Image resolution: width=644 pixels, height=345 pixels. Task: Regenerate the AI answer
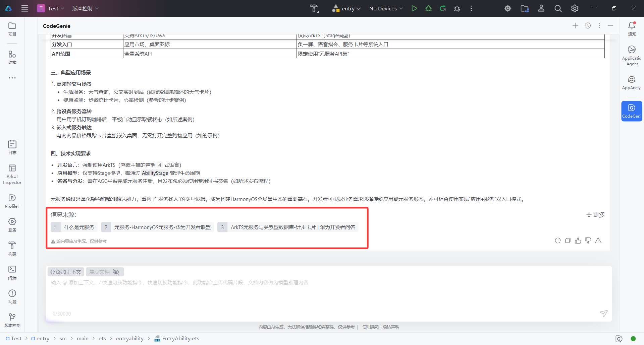coord(558,240)
